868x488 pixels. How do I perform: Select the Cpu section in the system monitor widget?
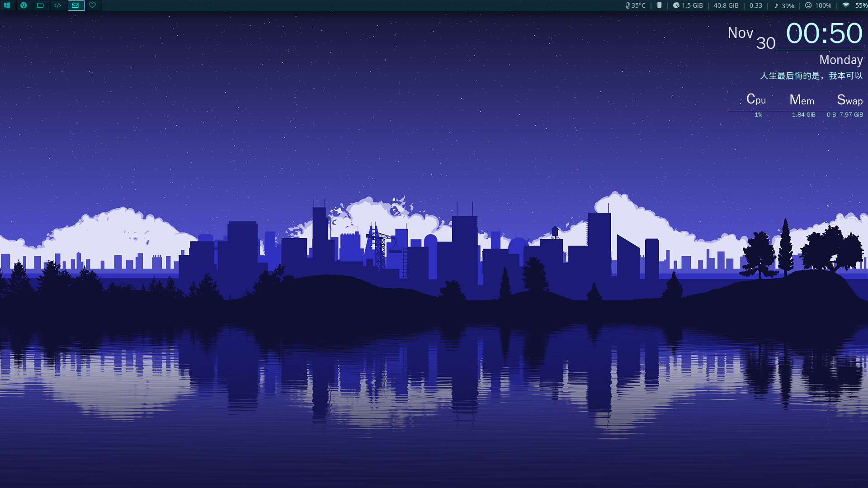tap(756, 100)
